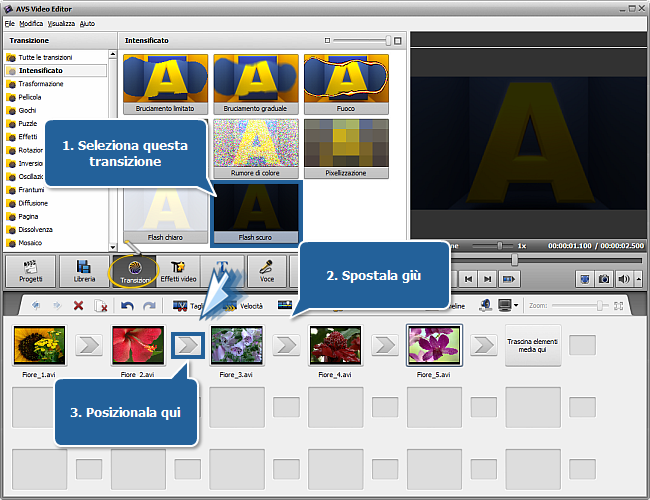
Task: Undo the last action in the toolbar
Action: pos(129,306)
